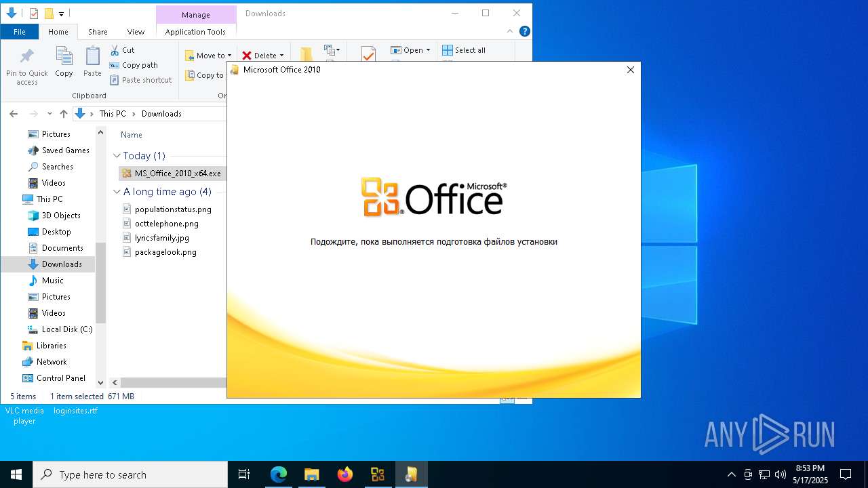Select Searches in navigation pane
Viewport: 868px width, 488px height.
(x=50, y=167)
